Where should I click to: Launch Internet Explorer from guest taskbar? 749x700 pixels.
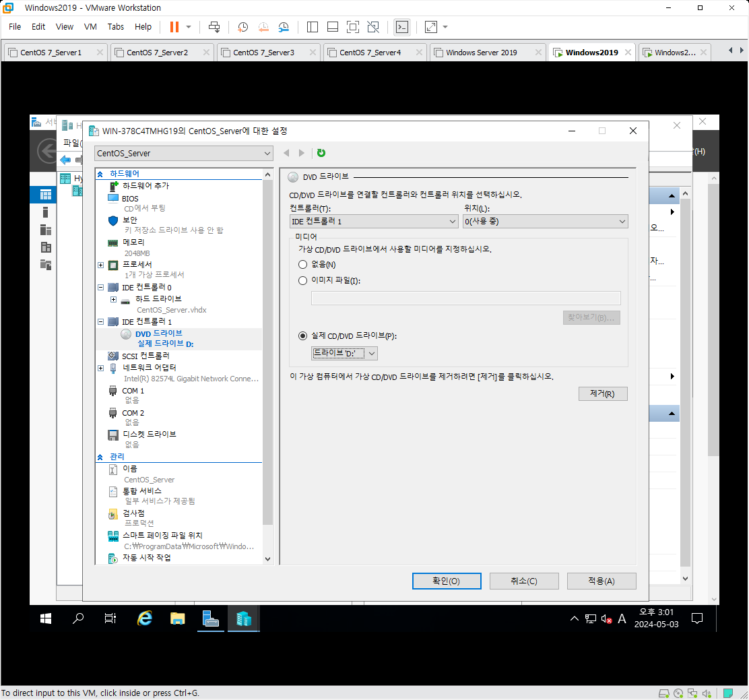(144, 618)
